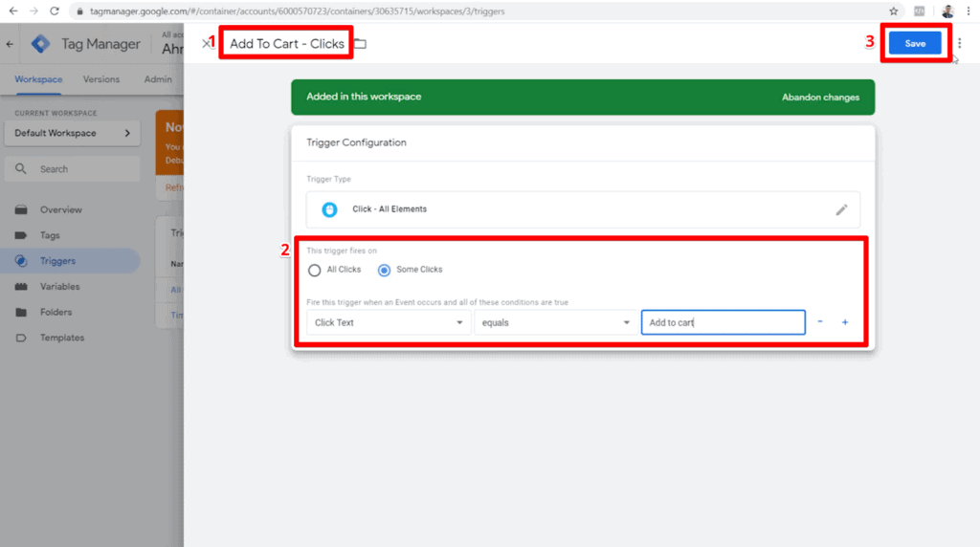980x547 pixels.
Task: Switch to the Versions tab
Action: pyautogui.click(x=101, y=79)
